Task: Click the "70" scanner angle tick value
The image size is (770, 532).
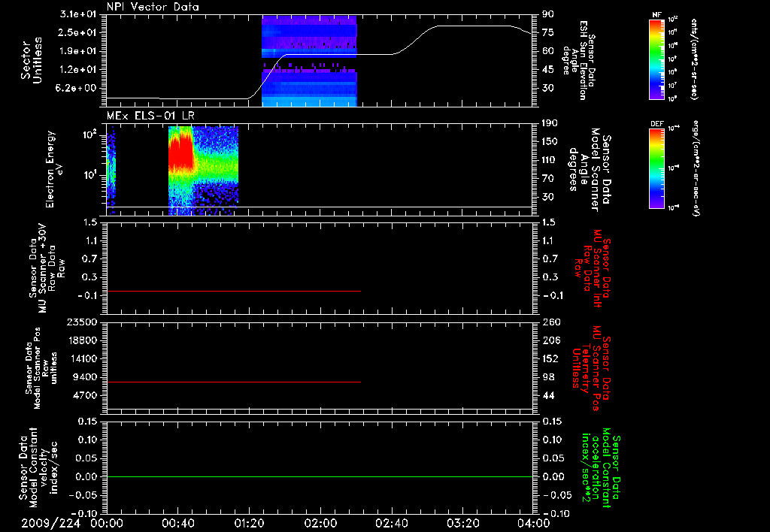Action: point(548,179)
